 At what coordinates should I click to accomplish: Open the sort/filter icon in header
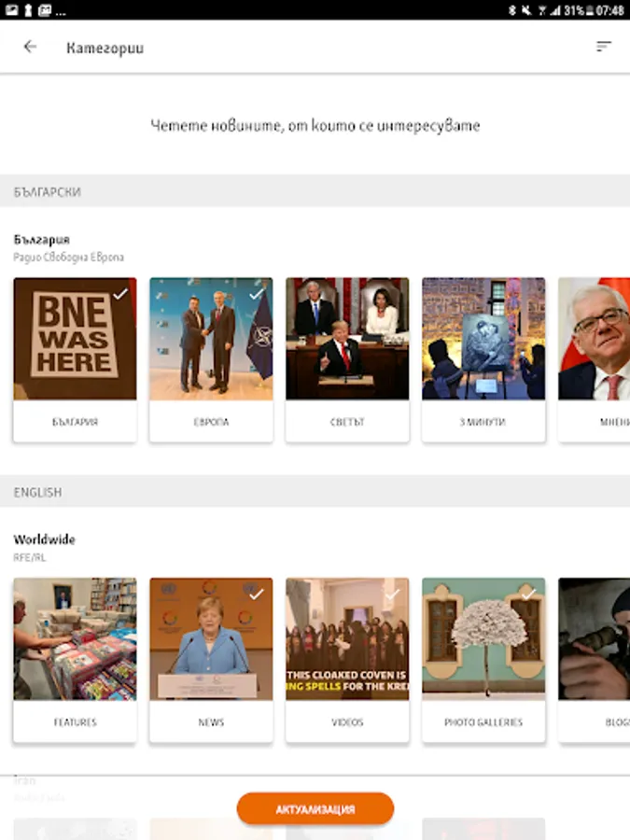click(x=604, y=47)
